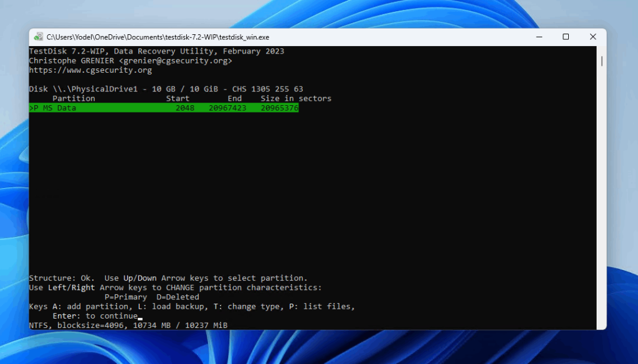Click the 'Partition' column header
This screenshot has height=364, width=638.
point(74,99)
